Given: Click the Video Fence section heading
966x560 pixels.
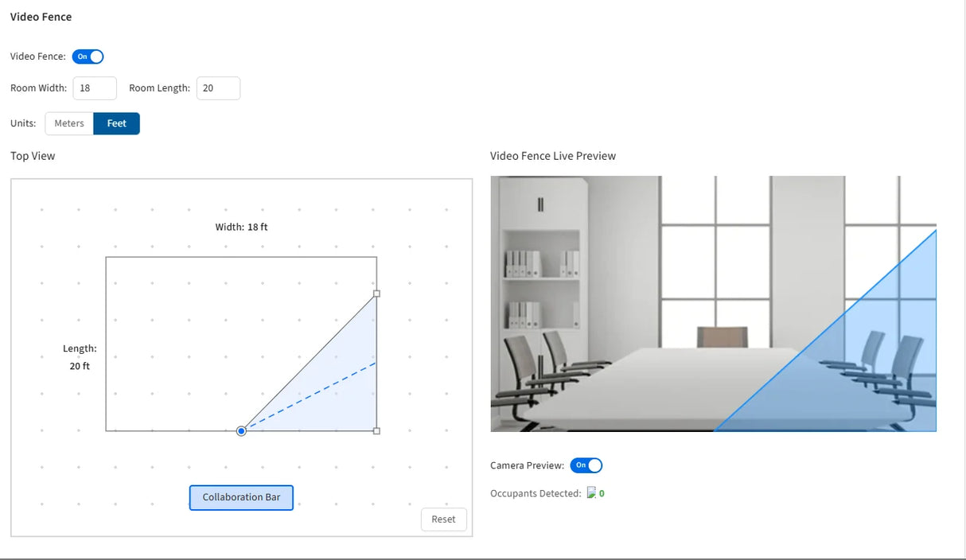Looking at the screenshot, I should click(41, 17).
